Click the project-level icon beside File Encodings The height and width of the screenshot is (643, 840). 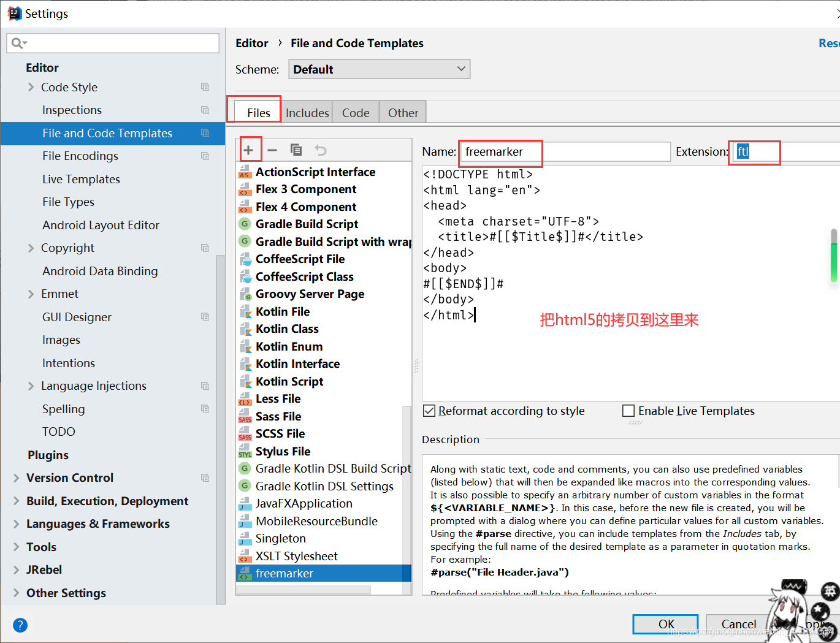(x=205, y=156)
